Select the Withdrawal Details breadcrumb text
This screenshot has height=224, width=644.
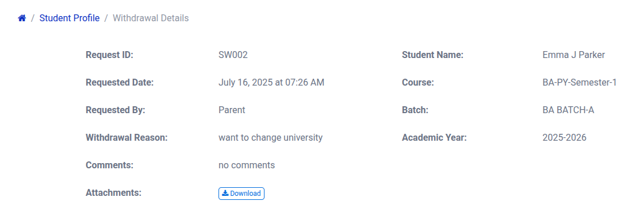pos(151,18)
